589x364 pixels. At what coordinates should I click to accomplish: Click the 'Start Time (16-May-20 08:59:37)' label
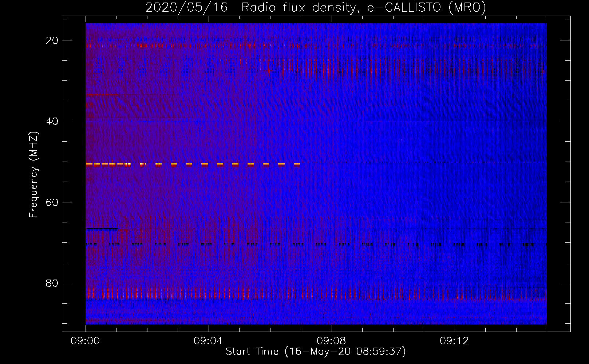316,352
